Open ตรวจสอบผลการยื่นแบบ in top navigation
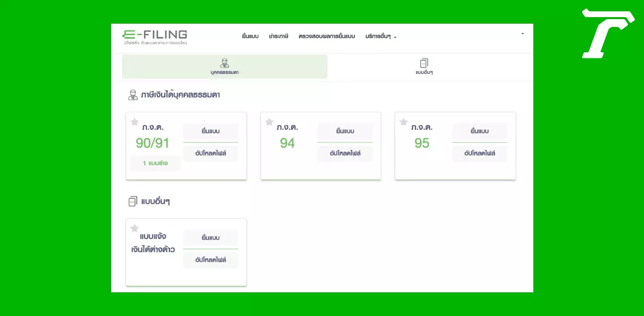644x316 pixels. 327,37
